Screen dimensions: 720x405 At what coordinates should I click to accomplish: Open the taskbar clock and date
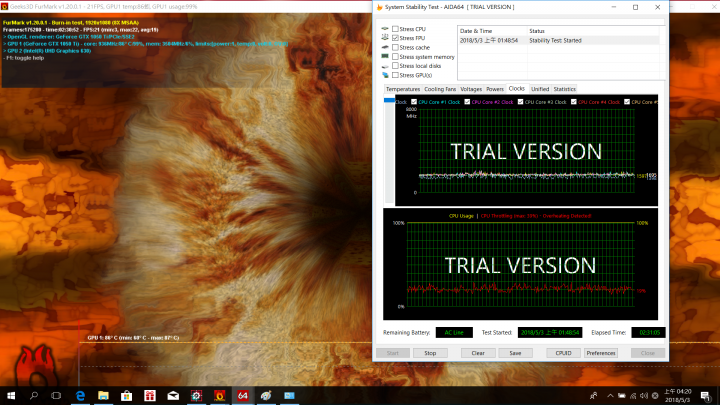click(677, 395)
